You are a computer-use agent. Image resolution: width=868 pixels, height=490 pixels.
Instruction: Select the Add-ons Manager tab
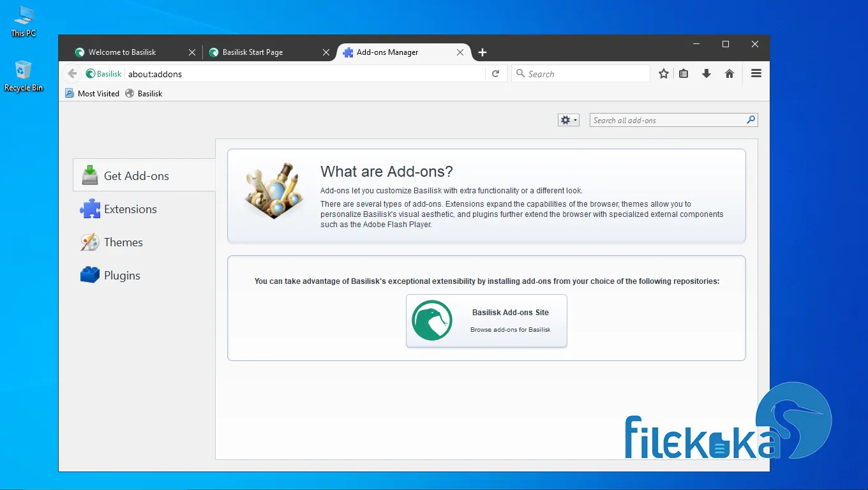403,52
